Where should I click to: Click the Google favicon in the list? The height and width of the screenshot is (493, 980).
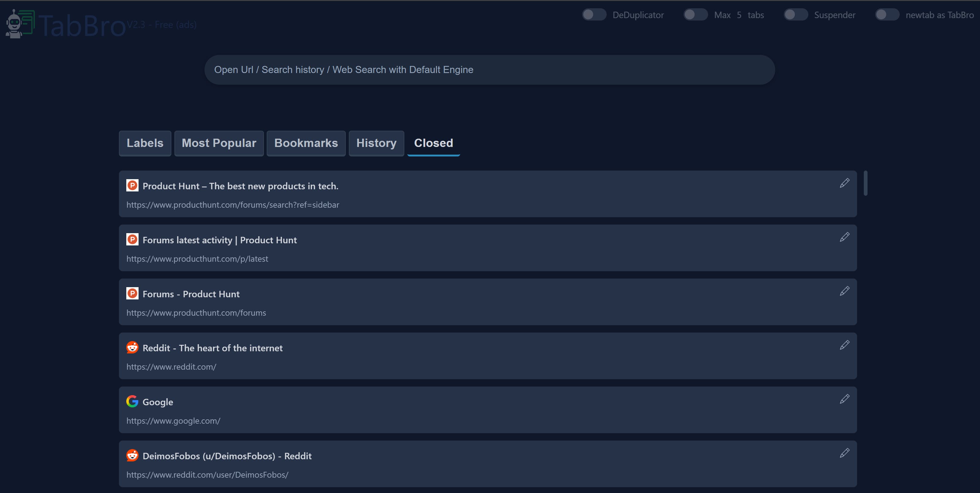click(132, 401)
